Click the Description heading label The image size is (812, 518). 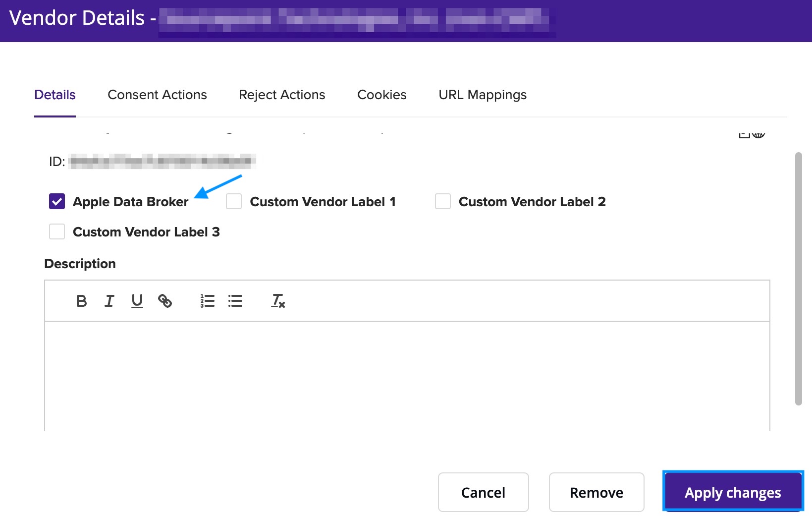[80, 264]
